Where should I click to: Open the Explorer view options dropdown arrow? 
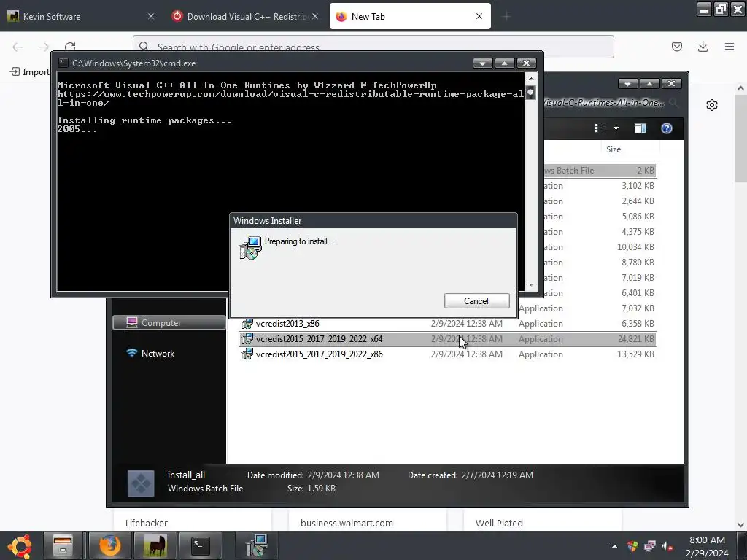(616, 128)
